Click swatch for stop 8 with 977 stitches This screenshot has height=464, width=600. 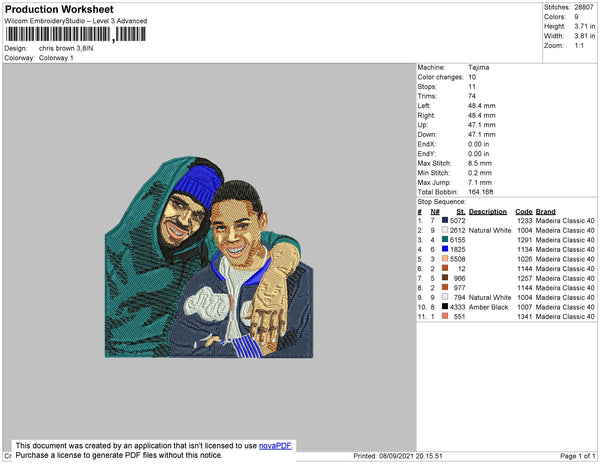point(445,287)
